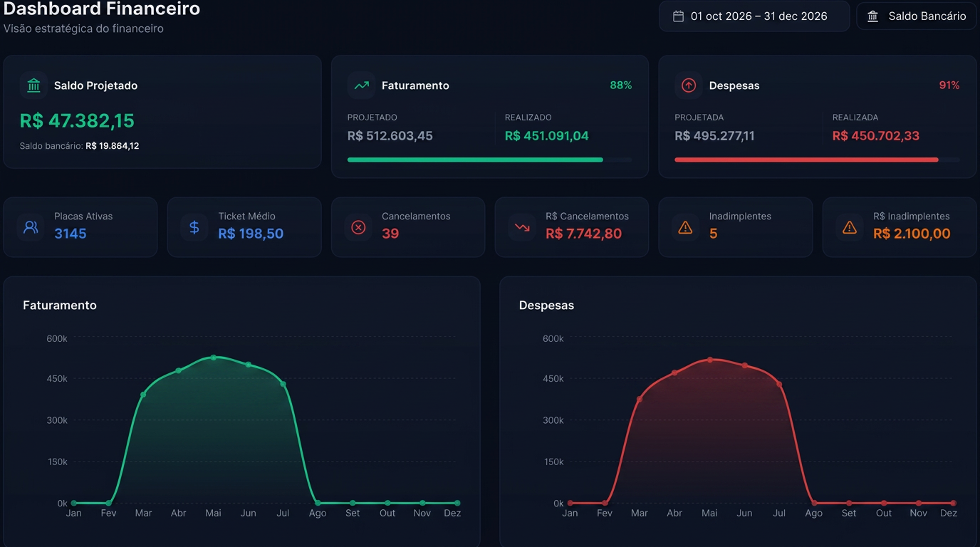The width and height of the screenshot is (980, 547).
Task: Open the date range picker
Action: point(754,16)
